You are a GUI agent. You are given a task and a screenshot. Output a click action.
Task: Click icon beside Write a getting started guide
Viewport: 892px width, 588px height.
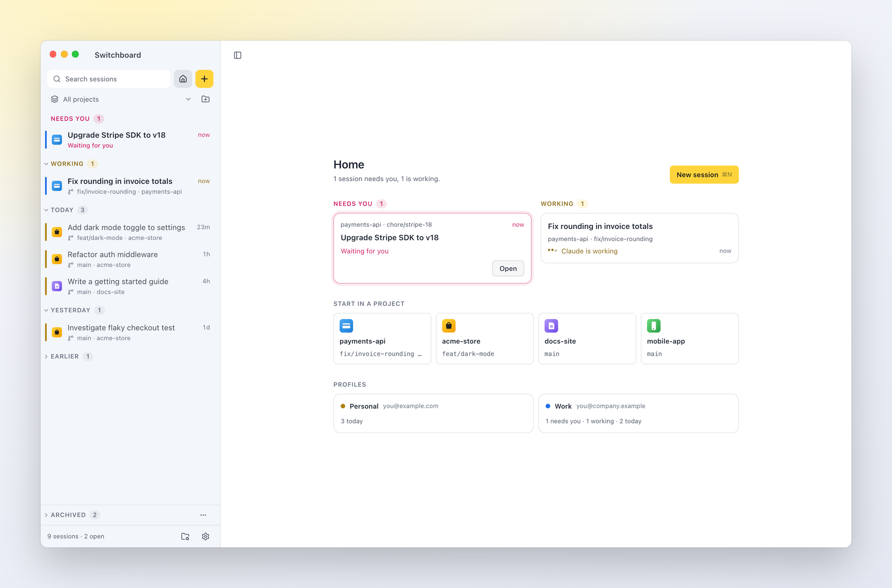point(57,286)
